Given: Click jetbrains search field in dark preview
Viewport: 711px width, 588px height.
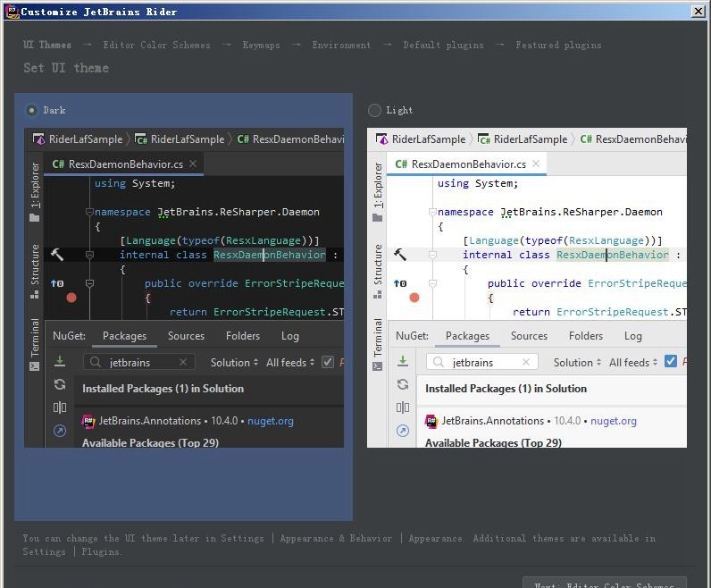Looking at the screenshot, I should pos(139,362).
